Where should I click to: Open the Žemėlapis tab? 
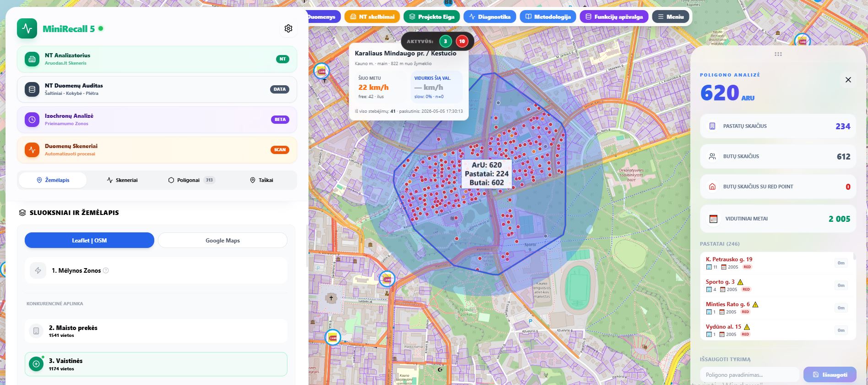53,180
